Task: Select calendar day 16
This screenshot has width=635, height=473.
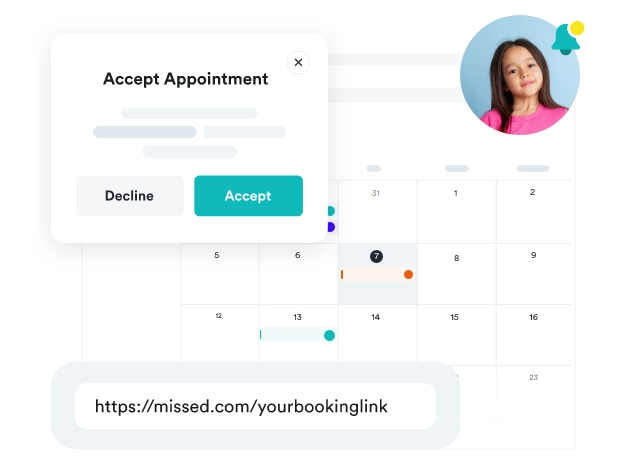Action: coord(533,317)
